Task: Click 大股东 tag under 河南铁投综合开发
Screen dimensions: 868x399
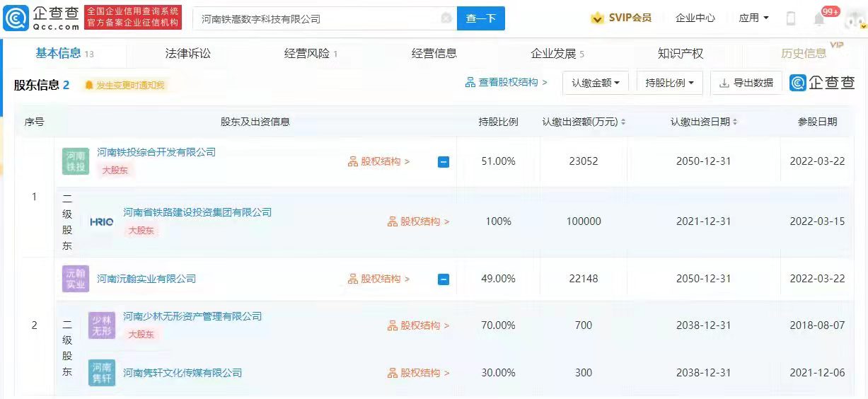Action: (115, 170)
